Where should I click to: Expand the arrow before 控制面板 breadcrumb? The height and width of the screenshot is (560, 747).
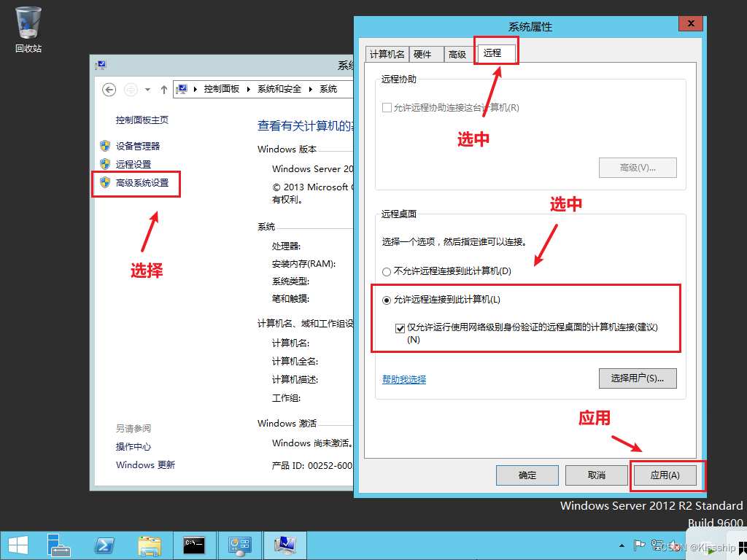point(196,89)
